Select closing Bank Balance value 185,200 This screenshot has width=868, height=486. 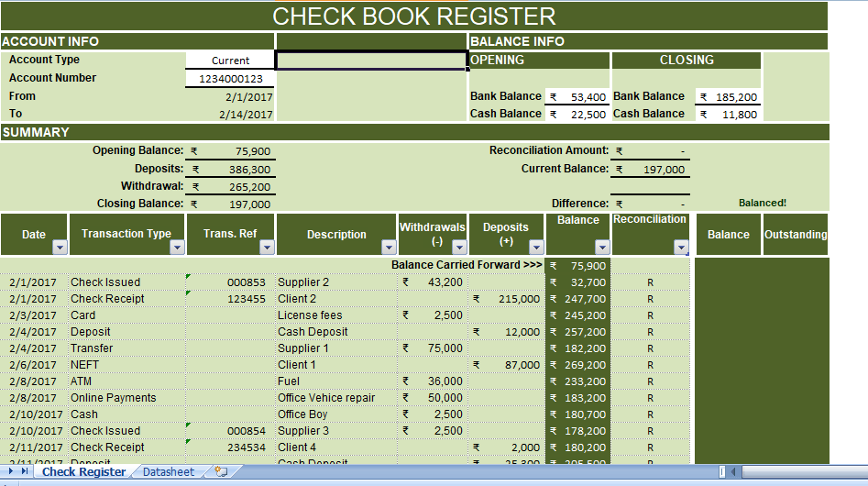pos(728,97)
